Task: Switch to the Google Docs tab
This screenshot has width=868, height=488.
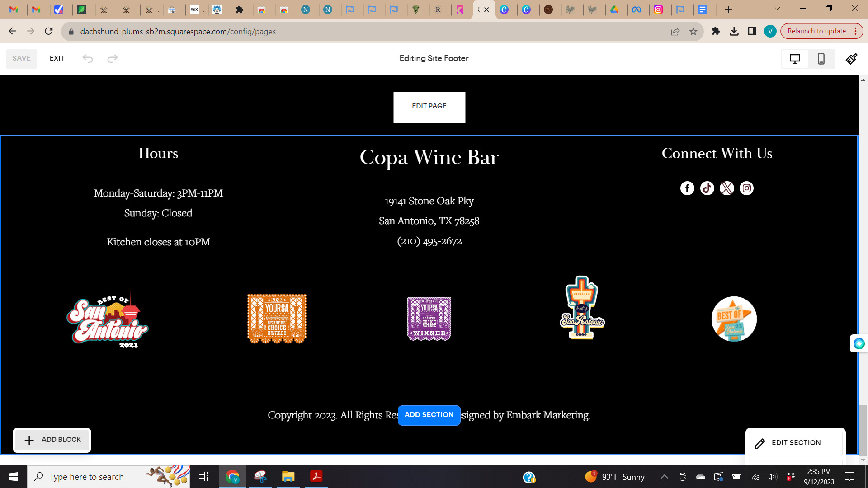Action: point(703,9)
